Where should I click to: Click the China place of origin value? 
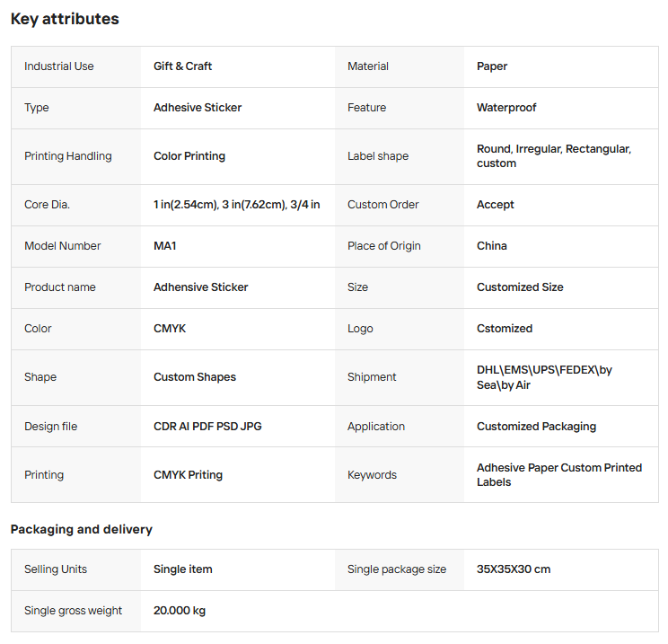point(492,246)
